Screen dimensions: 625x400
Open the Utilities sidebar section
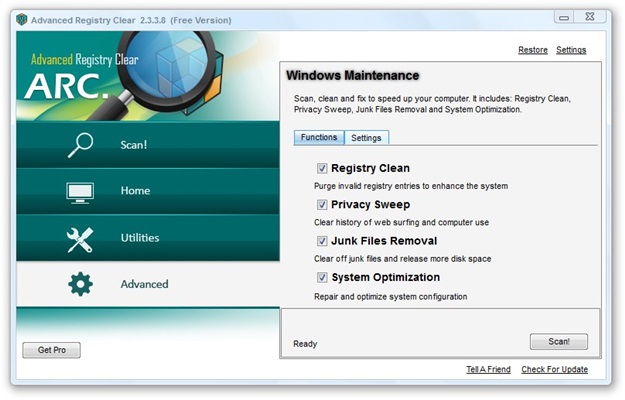click(x=148, y=238)
